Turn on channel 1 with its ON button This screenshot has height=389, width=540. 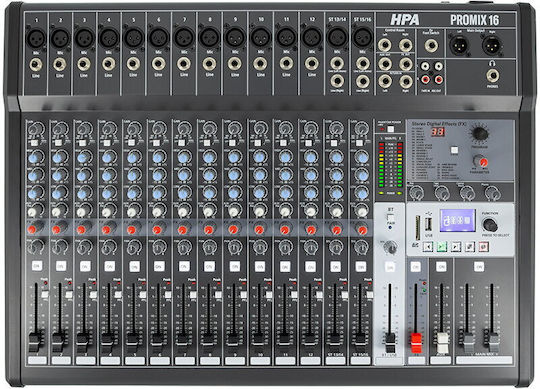click(x=37, y=266)
